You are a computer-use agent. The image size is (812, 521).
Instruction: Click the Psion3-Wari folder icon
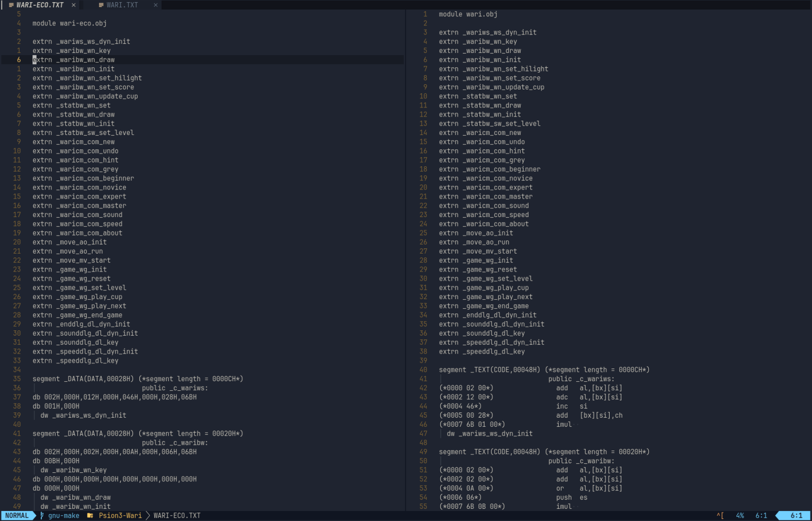pos(90,516)
